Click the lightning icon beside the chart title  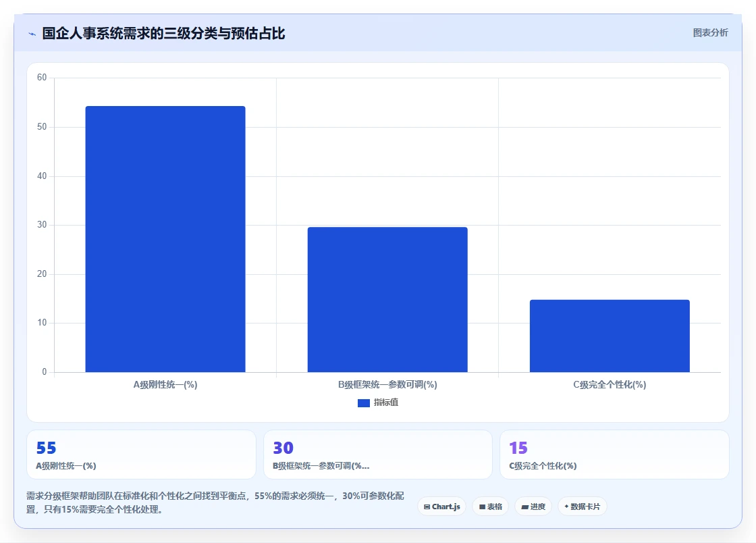click(x=32, y=34)
